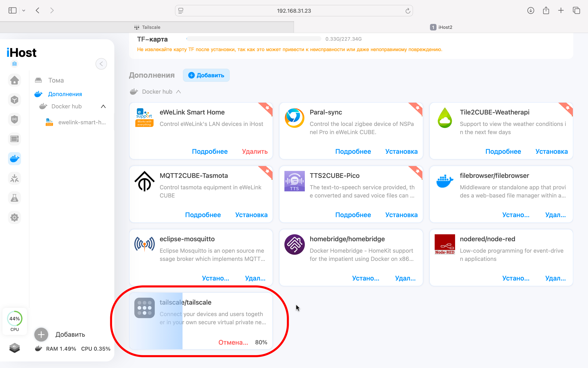
Task: Click the 44% CPU gauge widget
Action: pos(14,321)
